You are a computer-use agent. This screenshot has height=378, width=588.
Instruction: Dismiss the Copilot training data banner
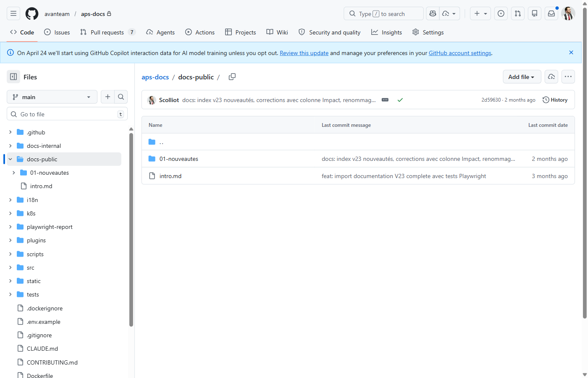[571, 52]
